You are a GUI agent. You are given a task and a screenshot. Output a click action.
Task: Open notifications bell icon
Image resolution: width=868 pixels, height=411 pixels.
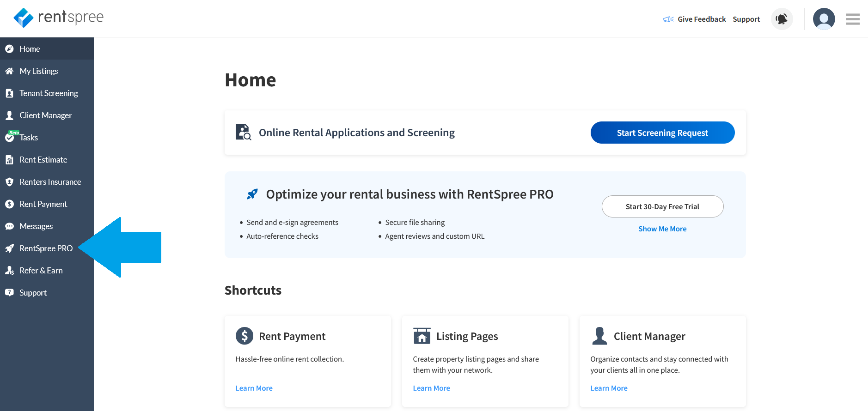(782, 19)
